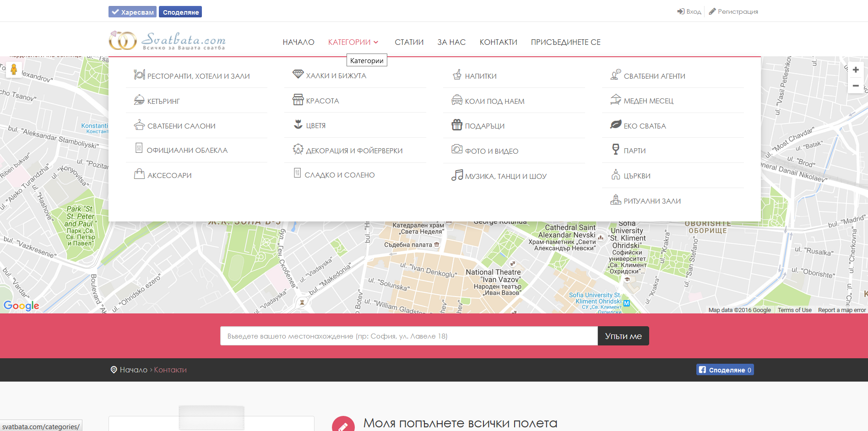Click the Упъти ме button
868x431 pixels.
coord(624,336)
